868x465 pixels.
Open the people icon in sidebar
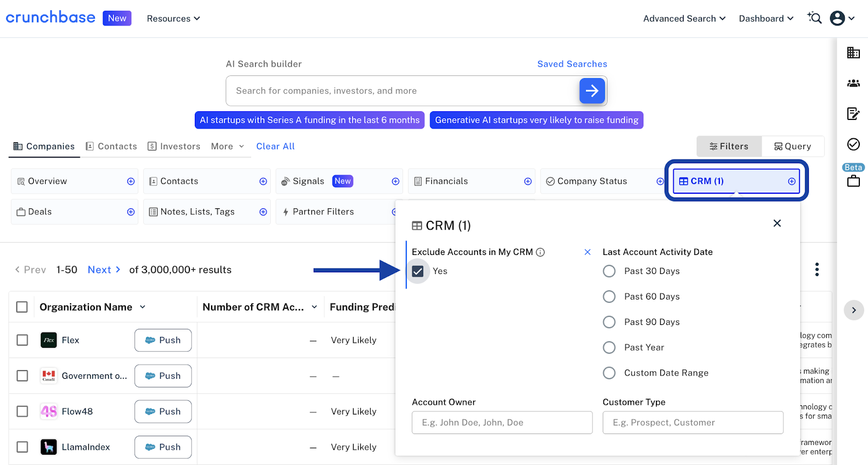point(853,83)
